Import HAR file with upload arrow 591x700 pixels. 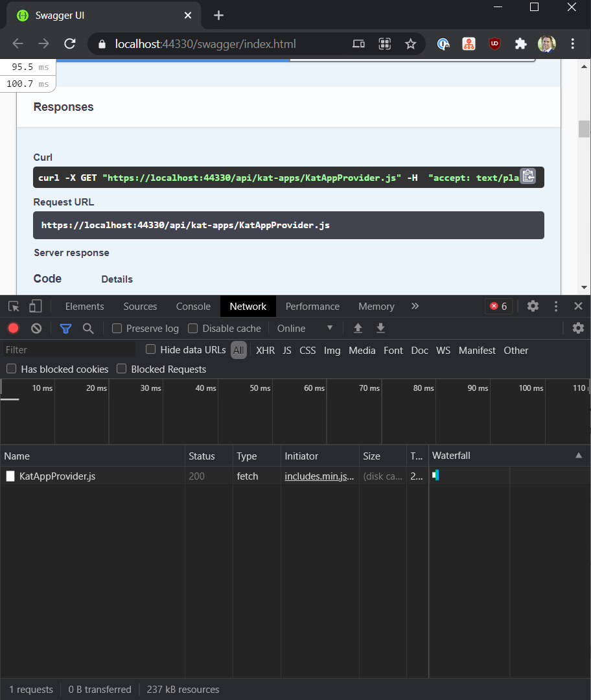358,329
